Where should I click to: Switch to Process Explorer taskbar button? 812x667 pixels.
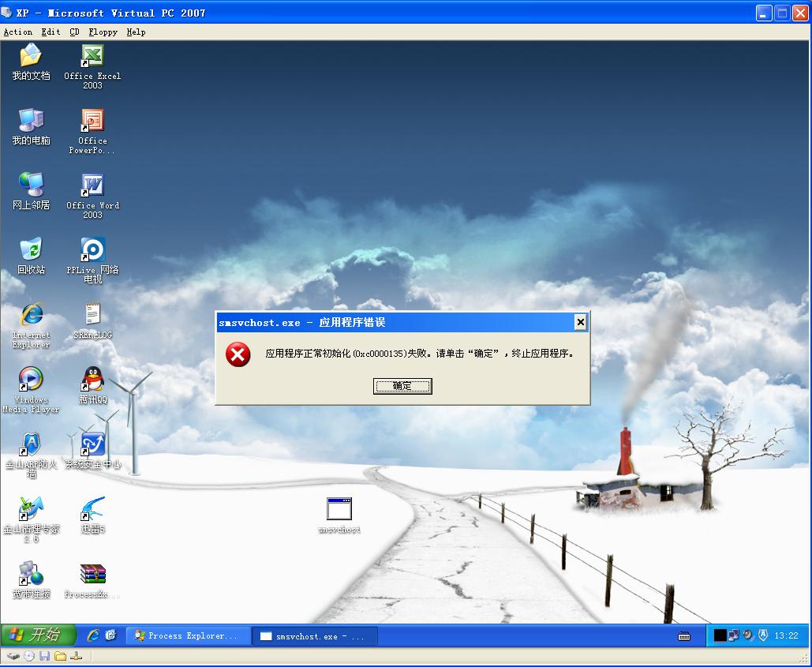(x=189, y=636)
